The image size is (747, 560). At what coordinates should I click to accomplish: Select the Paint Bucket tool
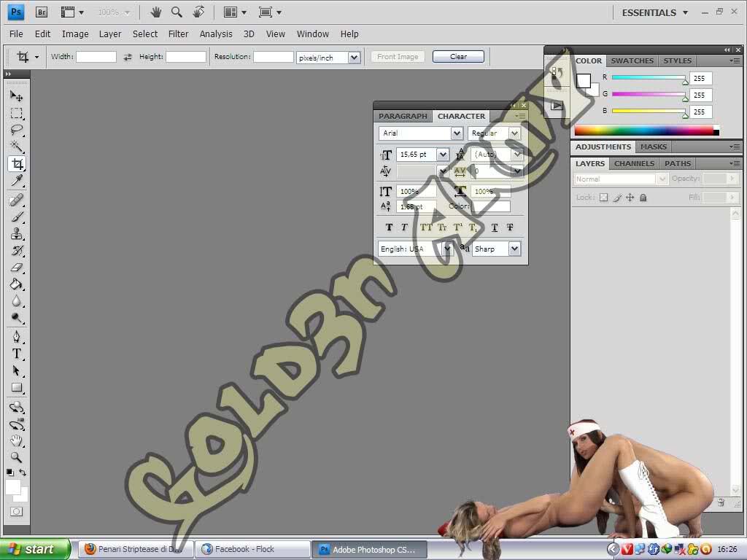17,285
